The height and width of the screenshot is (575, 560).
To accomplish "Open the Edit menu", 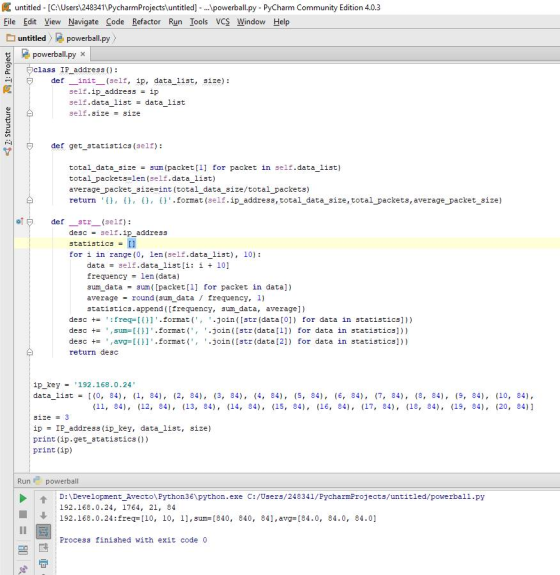I will tap(30, 22).
